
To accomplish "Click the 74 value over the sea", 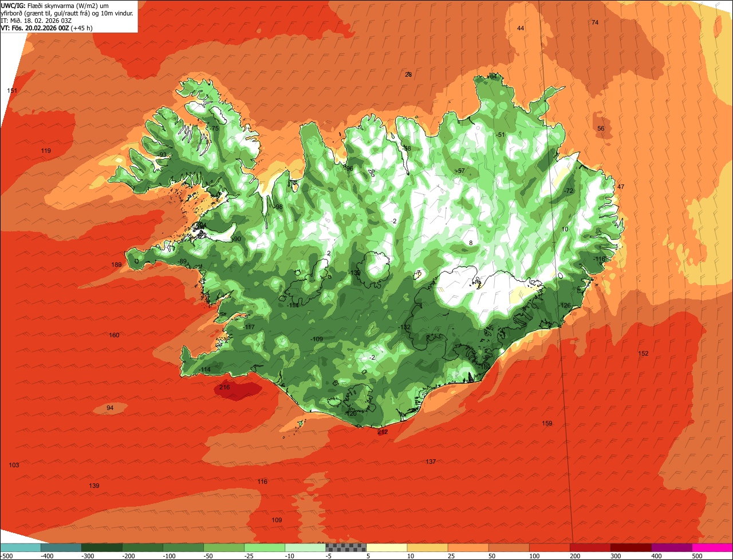I will [595, 23].
